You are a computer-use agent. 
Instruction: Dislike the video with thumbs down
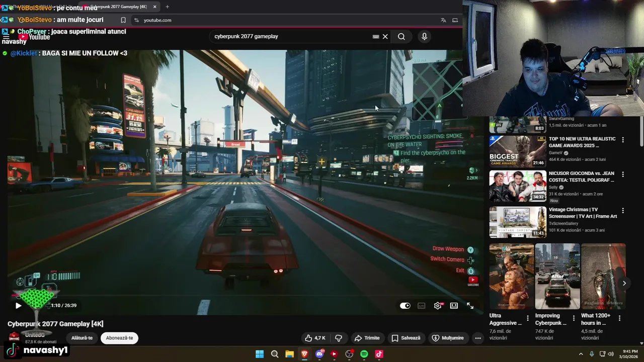[339, 338]
